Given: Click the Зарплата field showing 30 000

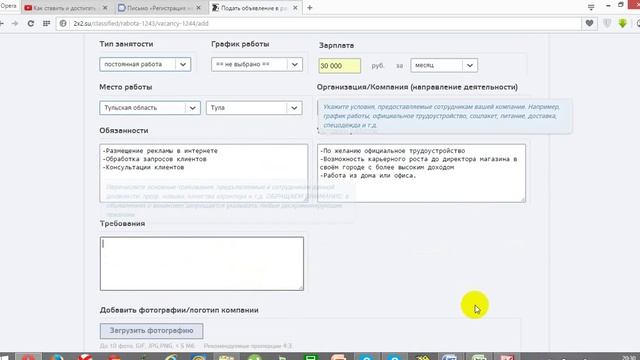Looking at the screenshot, I should (340, 66).
